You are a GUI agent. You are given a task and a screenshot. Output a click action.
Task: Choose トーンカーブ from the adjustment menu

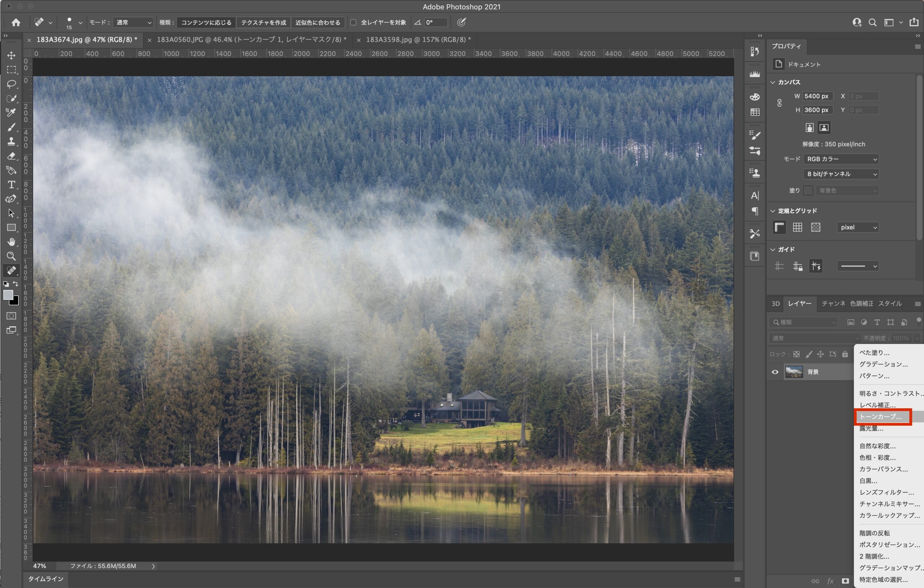[x=882, y=417]
